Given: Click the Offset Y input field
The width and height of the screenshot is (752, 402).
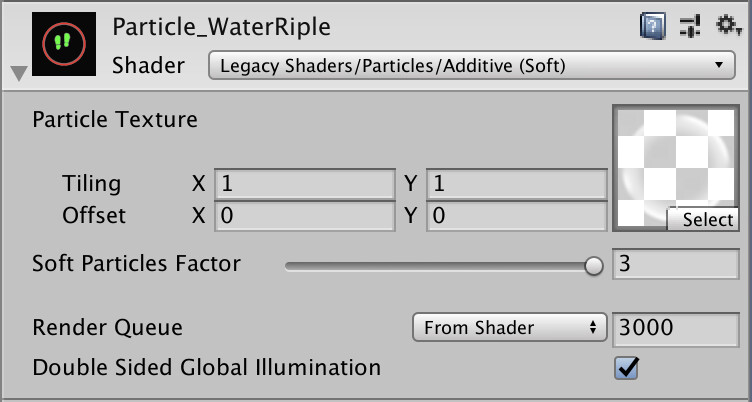Looking at the screenshot, I should [x=517, y=216].
